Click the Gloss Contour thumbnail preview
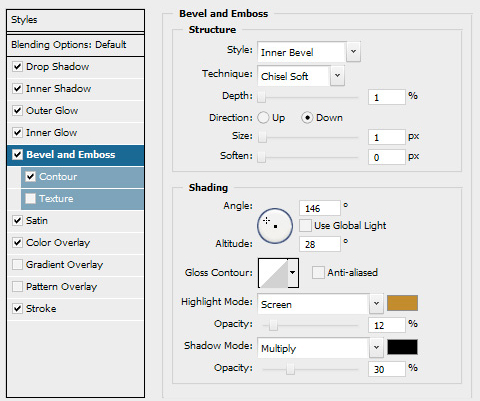The width and height of the screenshot is (480, 401). point(273,273)
